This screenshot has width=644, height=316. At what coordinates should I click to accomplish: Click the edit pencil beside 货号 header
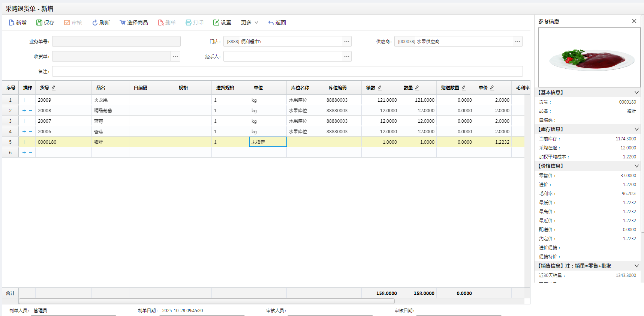pyautogui.click(x=54, y=88)
